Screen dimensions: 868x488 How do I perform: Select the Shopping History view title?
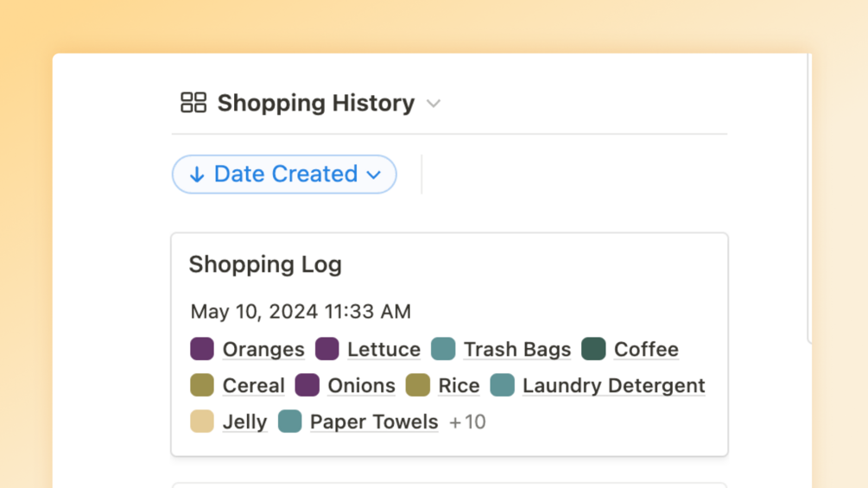(x=315, y=103)
